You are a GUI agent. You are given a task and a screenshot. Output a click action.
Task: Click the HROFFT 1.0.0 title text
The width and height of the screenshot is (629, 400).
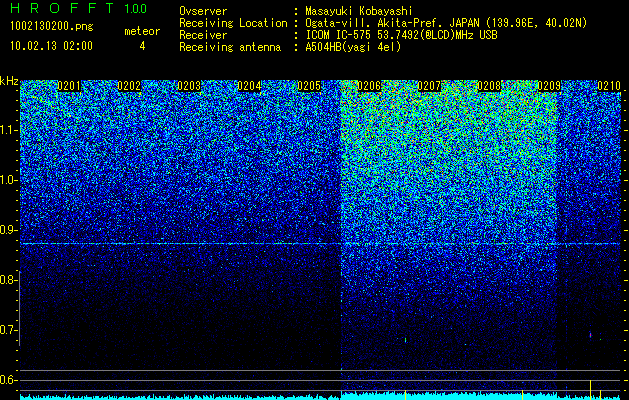(x=79, y=8)
